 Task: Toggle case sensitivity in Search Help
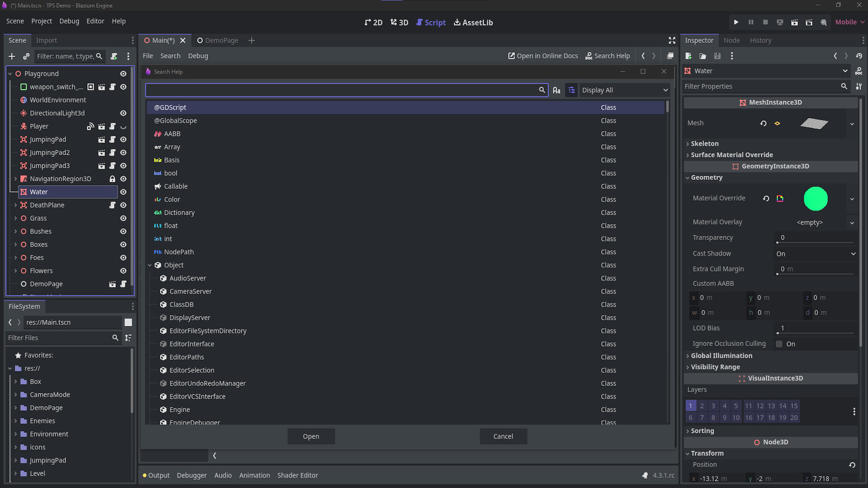pyautogui.click(x=557, y=90)
